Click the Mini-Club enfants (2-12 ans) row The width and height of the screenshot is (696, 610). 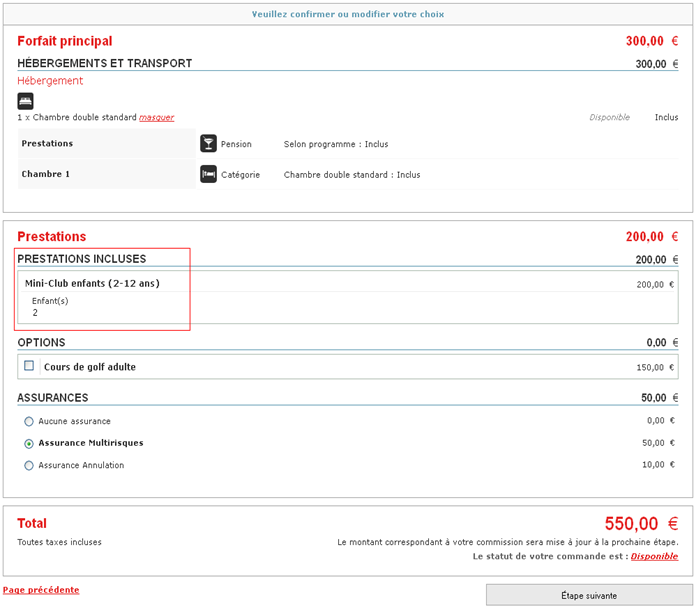tap(92, 283)
